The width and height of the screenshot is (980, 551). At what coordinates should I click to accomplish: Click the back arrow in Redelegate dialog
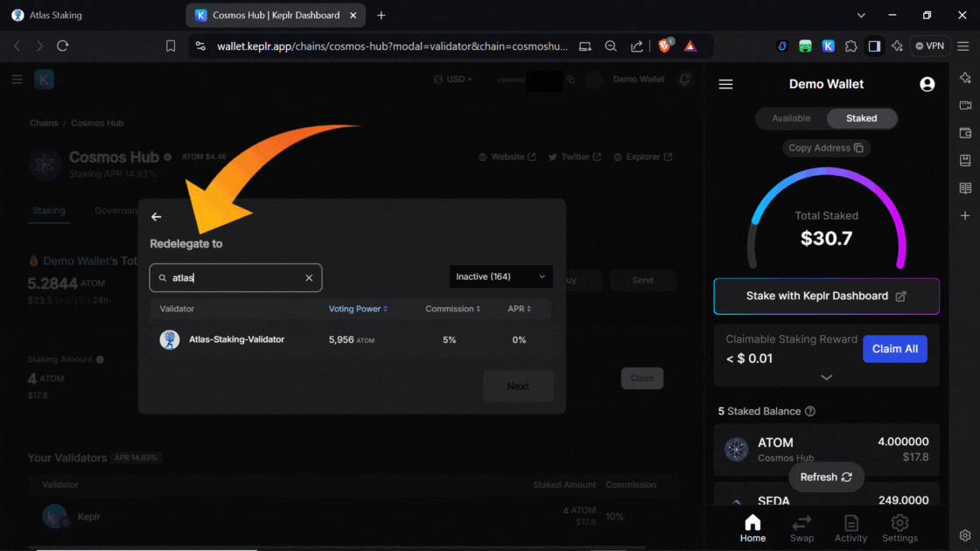coord(157,217)
